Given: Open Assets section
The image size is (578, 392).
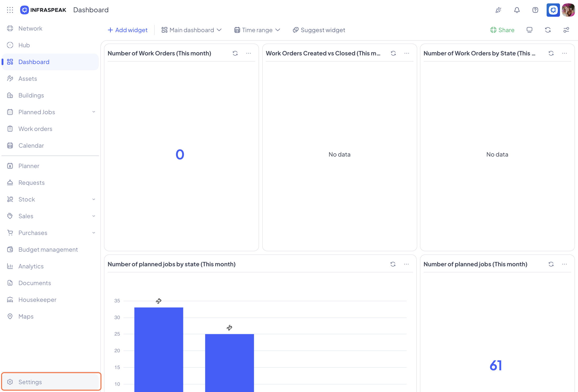Looking at the screenshot, I should pyautogui.click(x=50, y=79).
